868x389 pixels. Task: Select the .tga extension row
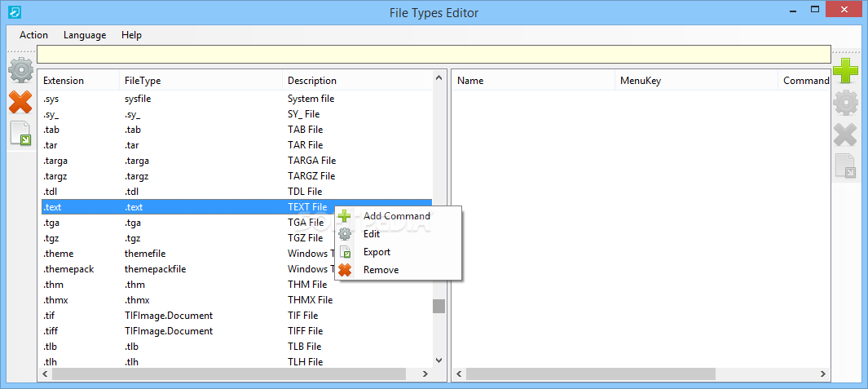tap(188, 223)
